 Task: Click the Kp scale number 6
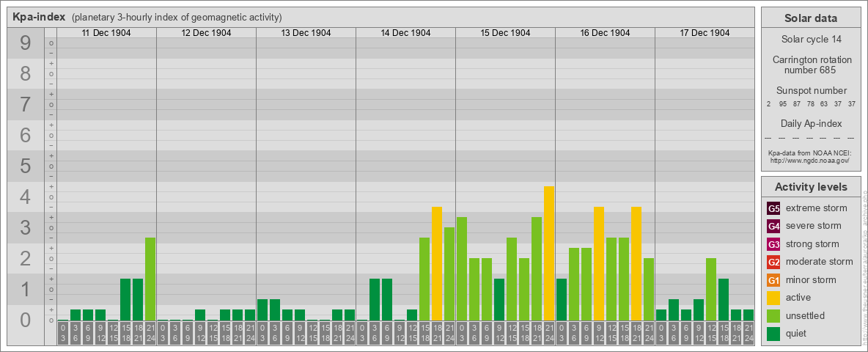(26, 135)
